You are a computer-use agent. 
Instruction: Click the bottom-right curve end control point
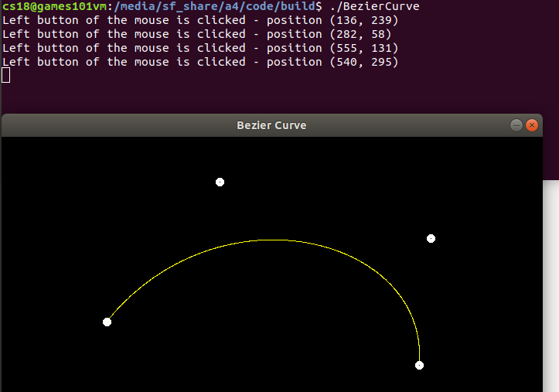click(419, 365)
